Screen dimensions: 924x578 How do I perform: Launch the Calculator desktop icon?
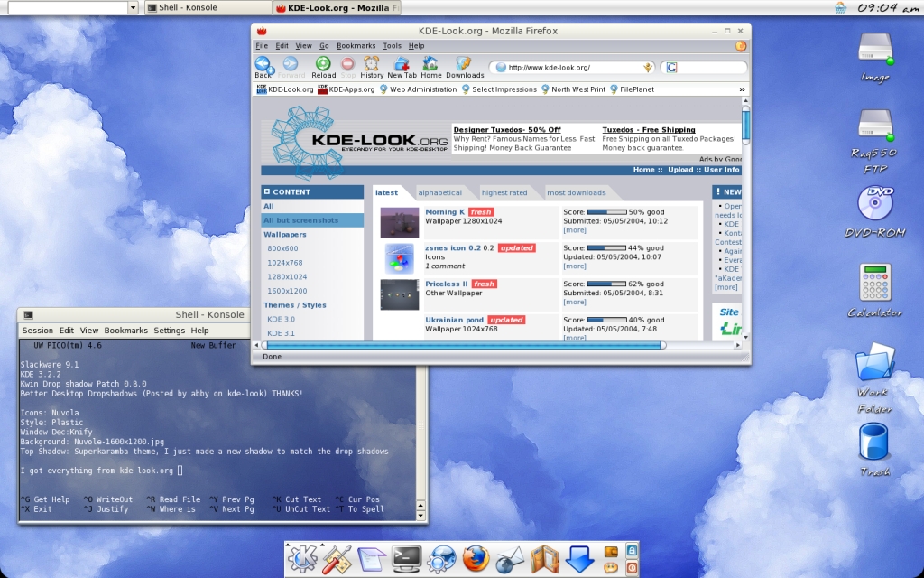point(875,290)
